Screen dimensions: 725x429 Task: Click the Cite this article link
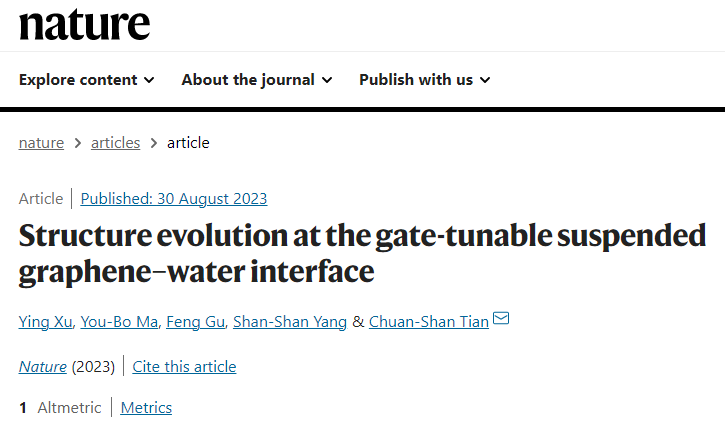184,367
